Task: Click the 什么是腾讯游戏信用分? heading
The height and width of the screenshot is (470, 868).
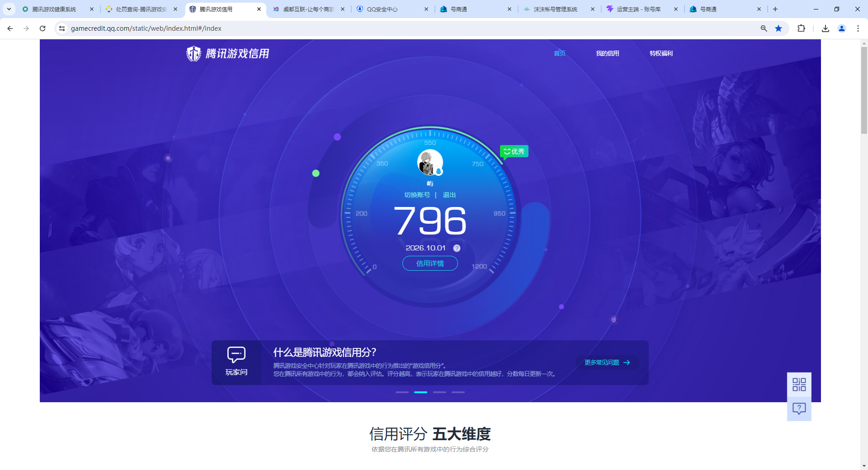Action: coord(325,352)
